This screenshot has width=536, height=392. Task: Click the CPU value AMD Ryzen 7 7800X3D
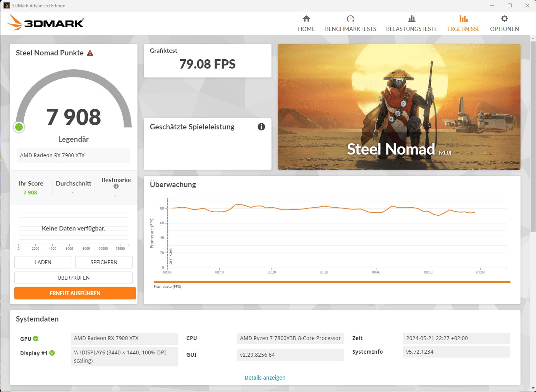pos(290,338)
